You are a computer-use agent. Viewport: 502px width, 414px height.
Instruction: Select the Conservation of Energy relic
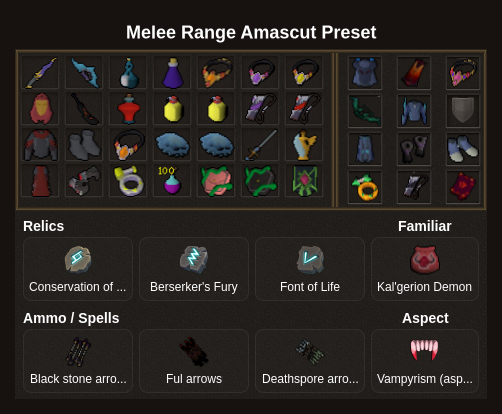point(78,269)
